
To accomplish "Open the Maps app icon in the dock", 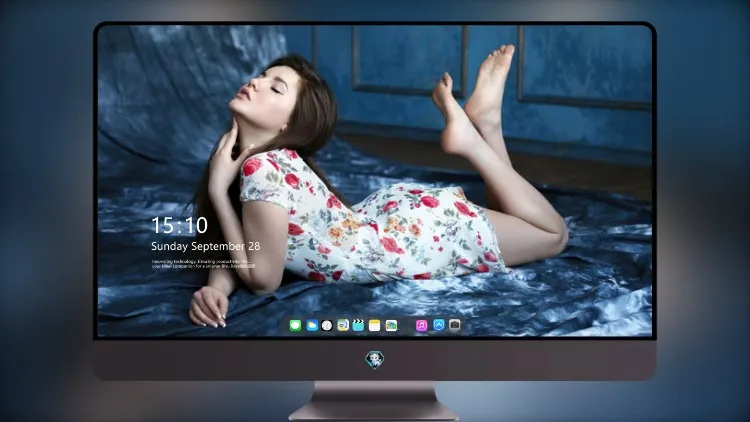I will click(343, 326).
